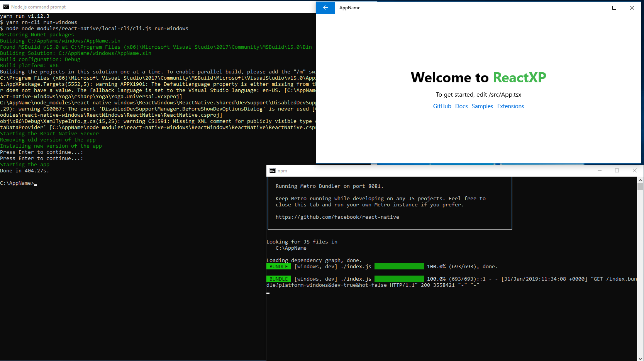Click the npm window title bar icon
This screenshot has height=361, width=644.
point(271,170)
